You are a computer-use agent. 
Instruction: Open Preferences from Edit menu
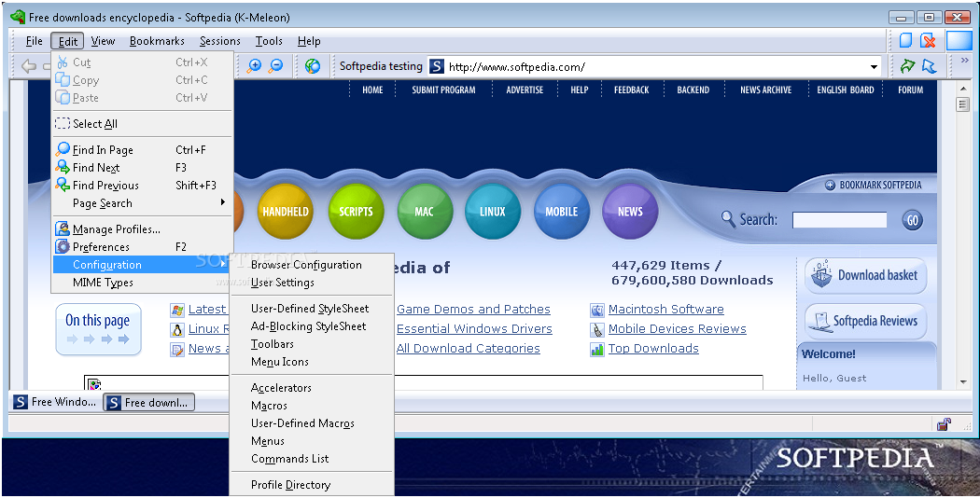coord(143,247)
